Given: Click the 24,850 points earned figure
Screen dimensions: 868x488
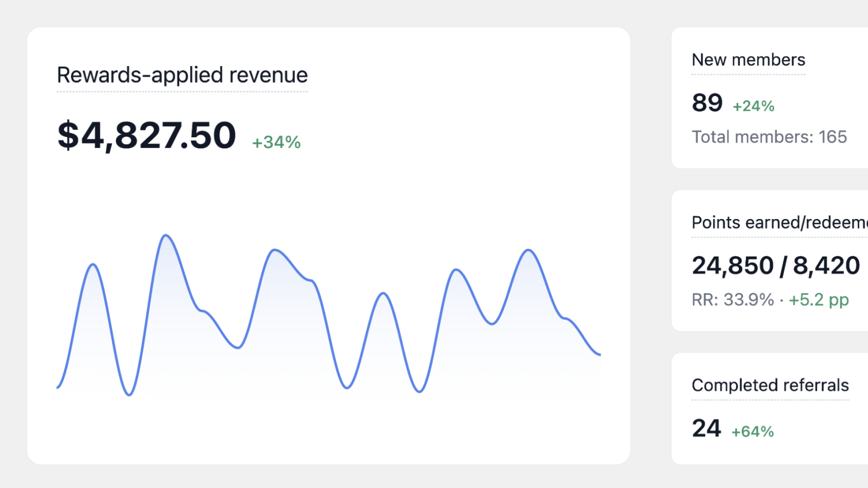Looking at the screenshot, I should coord(732,266).
